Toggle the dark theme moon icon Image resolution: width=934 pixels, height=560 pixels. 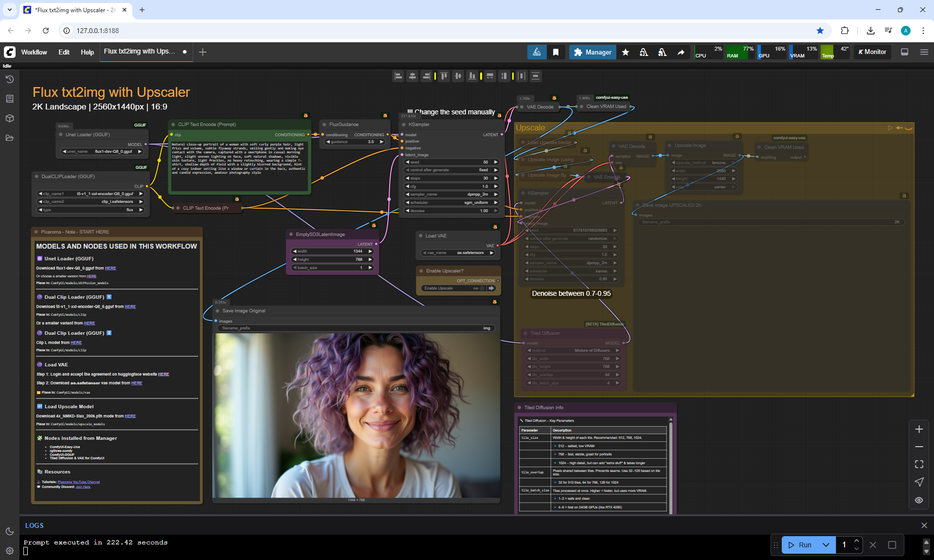point(10,531)
